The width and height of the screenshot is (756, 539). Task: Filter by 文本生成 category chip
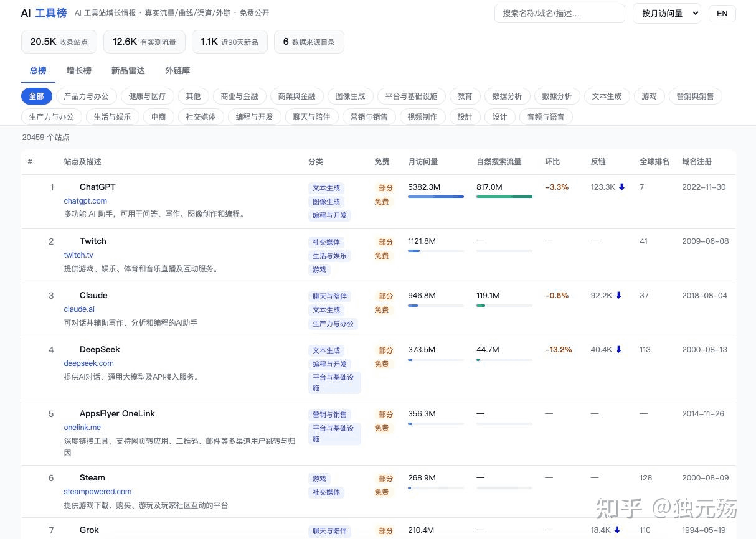[x=607, y=96]
